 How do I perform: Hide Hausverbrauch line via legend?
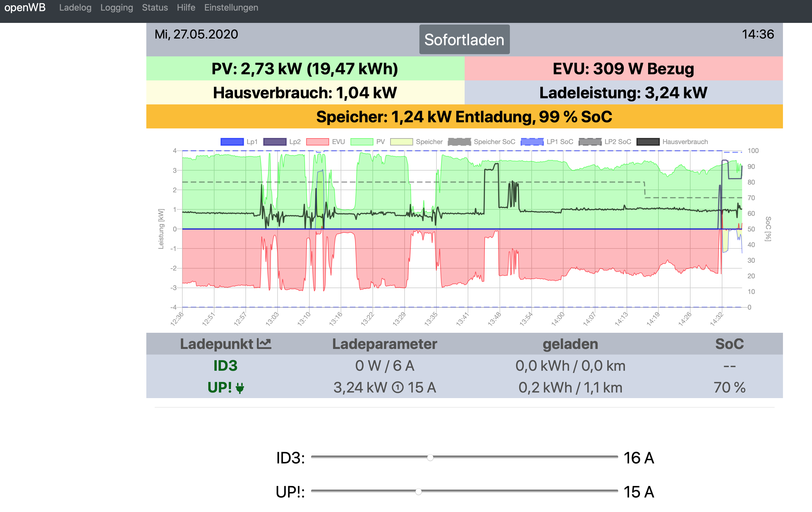(x=648, y=142)
